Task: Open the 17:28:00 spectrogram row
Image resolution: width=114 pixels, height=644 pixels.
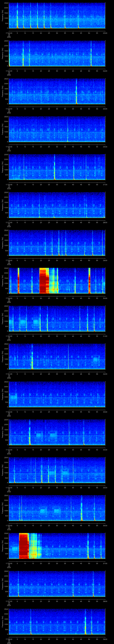Action: pyautogui.click(x=57, y=243)
